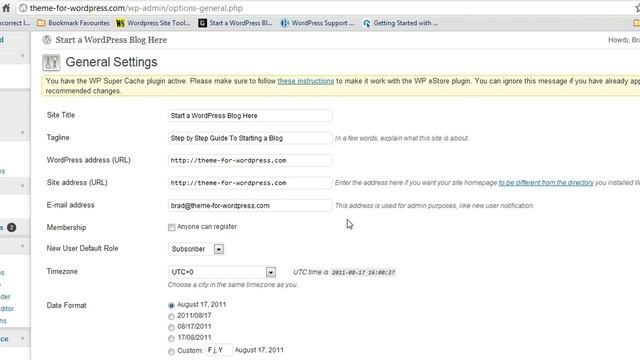Click the browser address bar URL
The width and height of the screenshot is (640, 360).
pyautogui.click(x=136, y=8)
